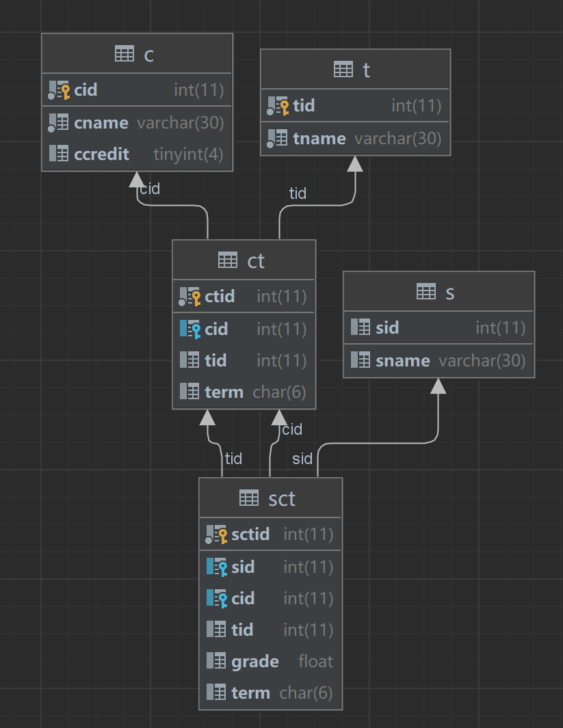Select the "term char(6)" row in table ct
This screenshot has width=563, height=728.
coord(243,392)
